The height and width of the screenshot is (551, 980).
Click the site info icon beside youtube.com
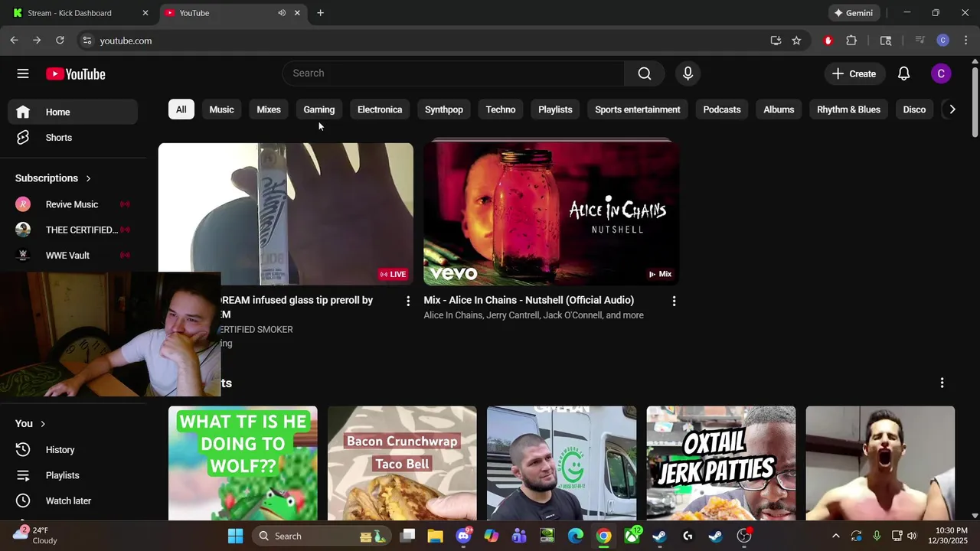(x=87, y=41)
